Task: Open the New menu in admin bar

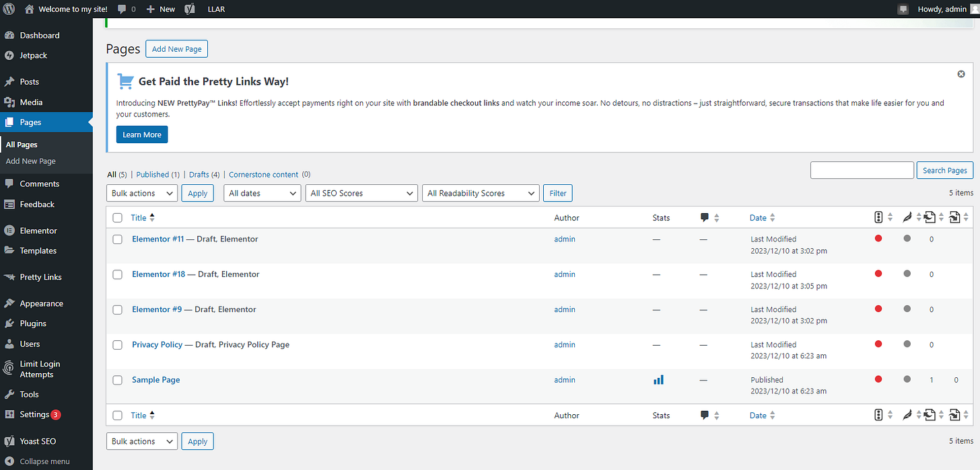Action: [x=161, y=9]
